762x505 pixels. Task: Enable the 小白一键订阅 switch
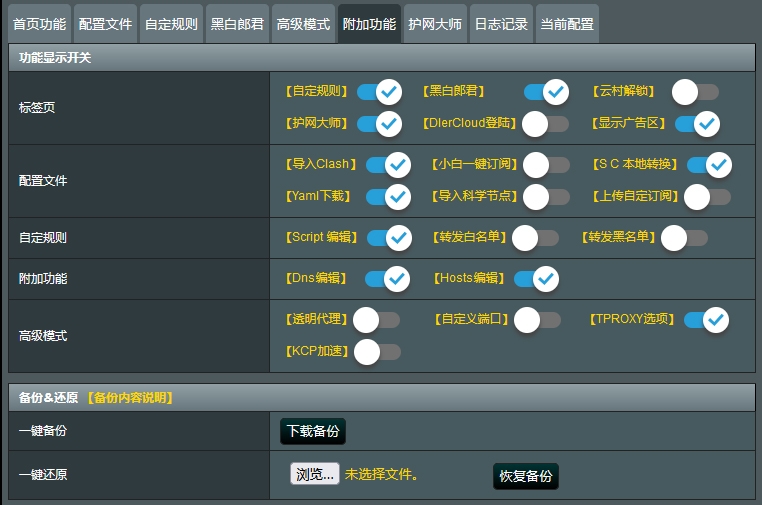coord(547,165)
